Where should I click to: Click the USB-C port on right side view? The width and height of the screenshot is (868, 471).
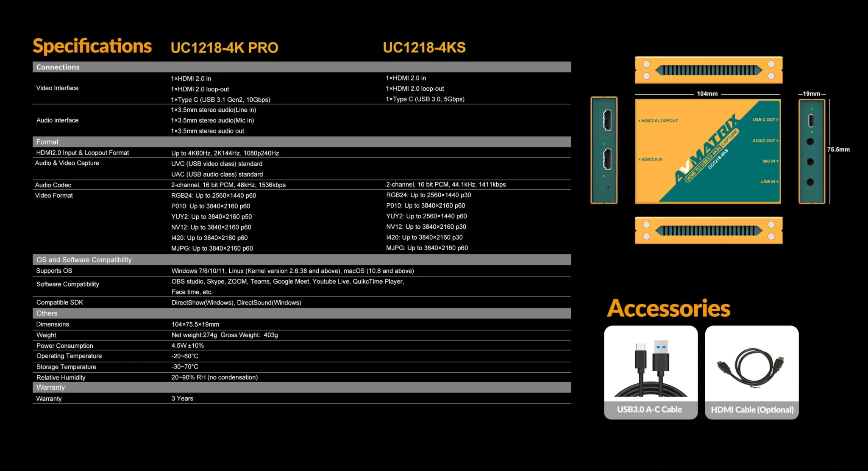click(x=810, y=121)
